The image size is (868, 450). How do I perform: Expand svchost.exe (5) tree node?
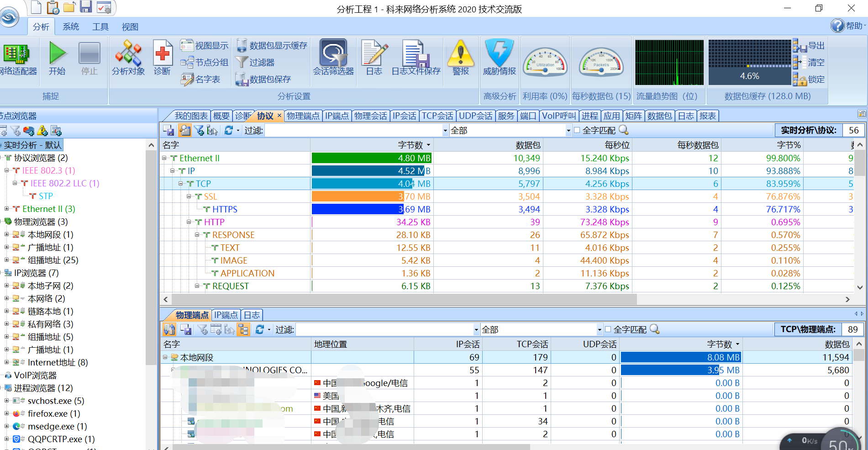(7, 401)
